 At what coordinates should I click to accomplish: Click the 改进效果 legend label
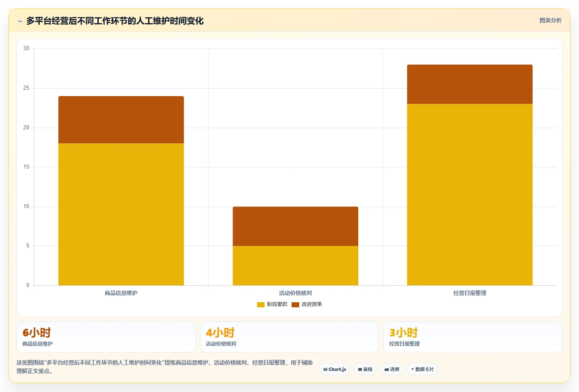tap(311, 304)
